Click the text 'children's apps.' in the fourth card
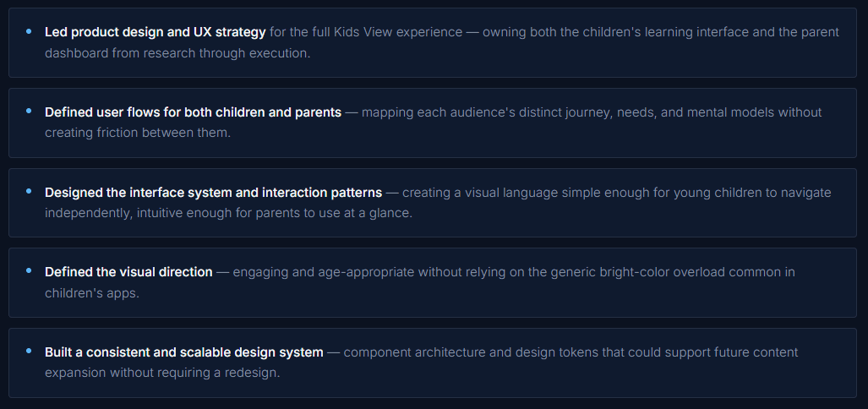Viewport: 868px width, 409px height. point(91,293)
